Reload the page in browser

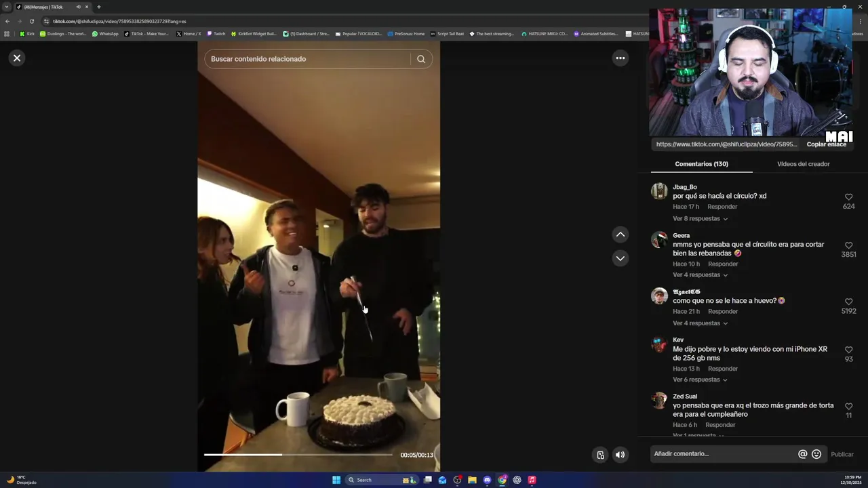tap(31, 21)
